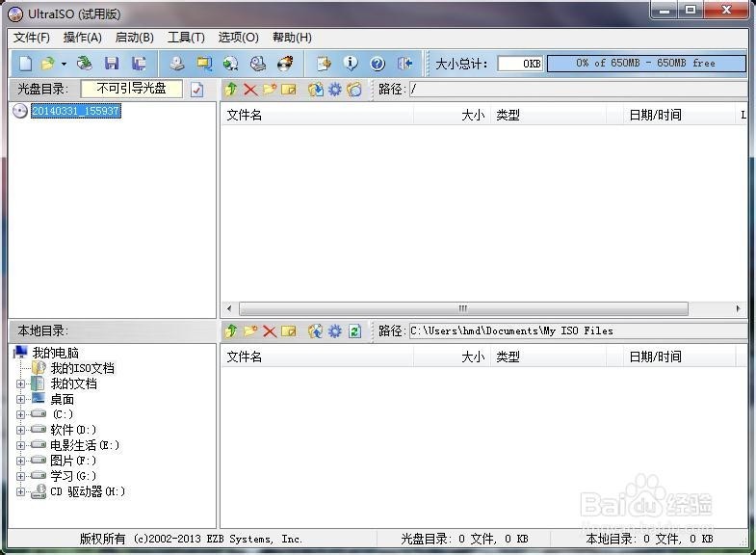
Task: Click the boot image properties check icon
Action: [196, 90]
